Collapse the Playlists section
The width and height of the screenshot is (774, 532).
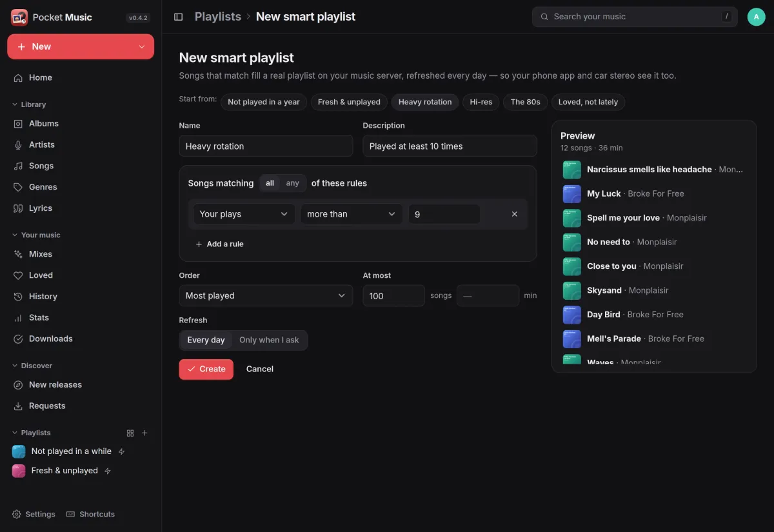tap(31, 433)
